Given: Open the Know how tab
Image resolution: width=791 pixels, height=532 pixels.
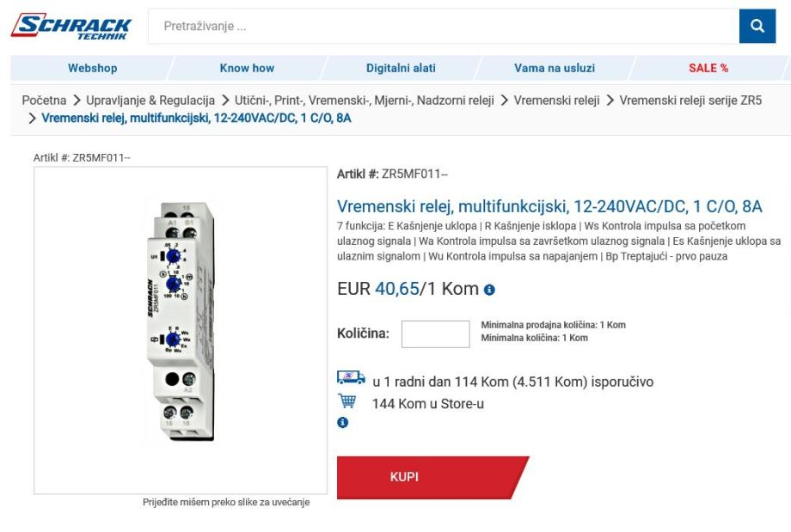Looking at the screenshot, I should click(247, 68).
